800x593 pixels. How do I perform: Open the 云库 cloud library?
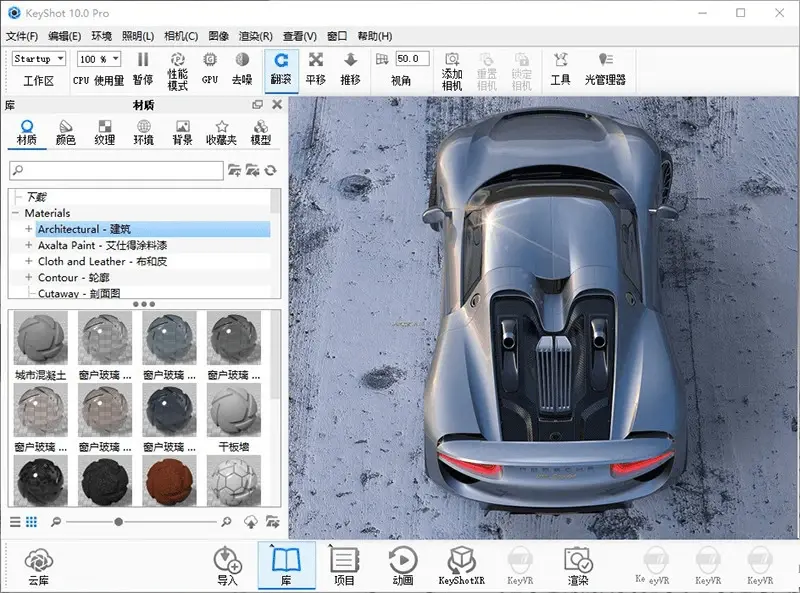39,566
